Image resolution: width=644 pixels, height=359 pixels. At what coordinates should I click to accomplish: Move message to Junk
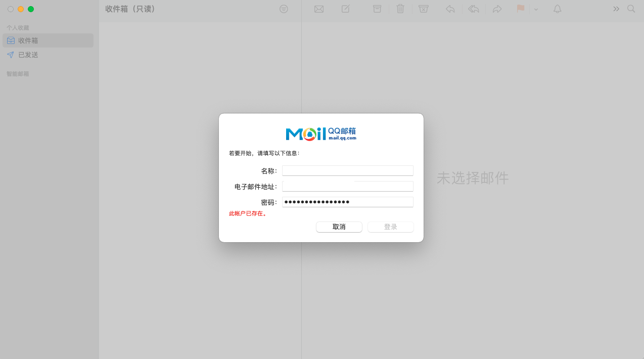pos(424,9)
